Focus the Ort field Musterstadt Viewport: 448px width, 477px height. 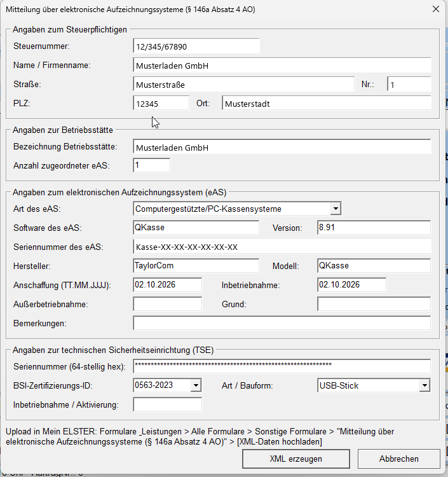[327, 104]
